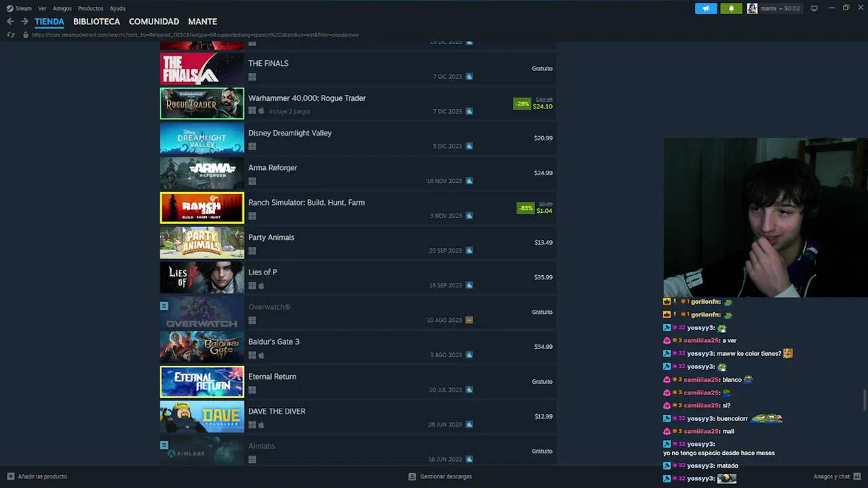This screenshot has height=488, width=868.
Task: Open the Ayuda menu
Action: pyautogui.click(x=117, y=8)
